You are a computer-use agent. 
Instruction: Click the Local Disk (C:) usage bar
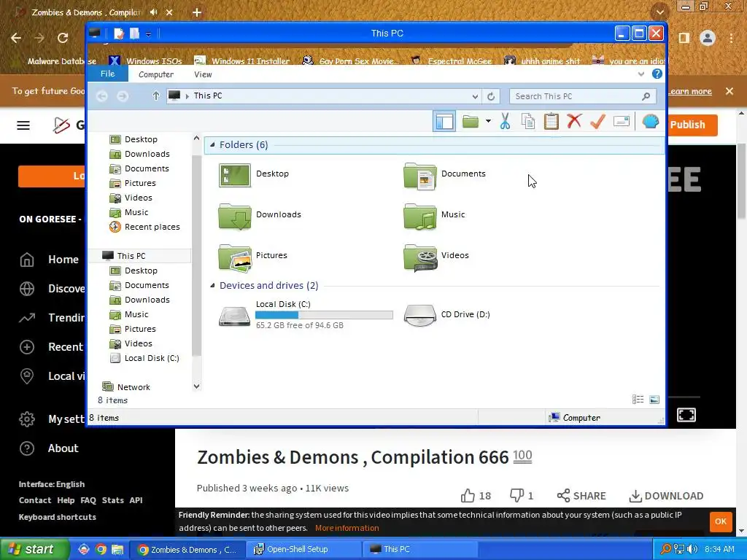[x=324, y=315]
